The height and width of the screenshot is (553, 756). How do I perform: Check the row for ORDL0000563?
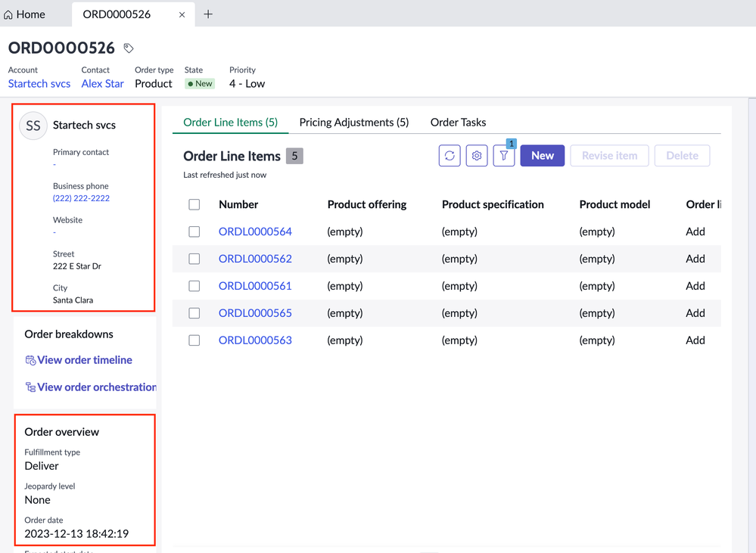[x=194, y=340]
